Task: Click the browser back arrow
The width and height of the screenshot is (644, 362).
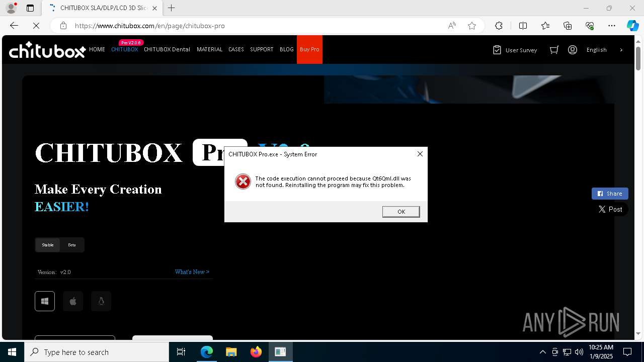Action: tap(14, 26)
